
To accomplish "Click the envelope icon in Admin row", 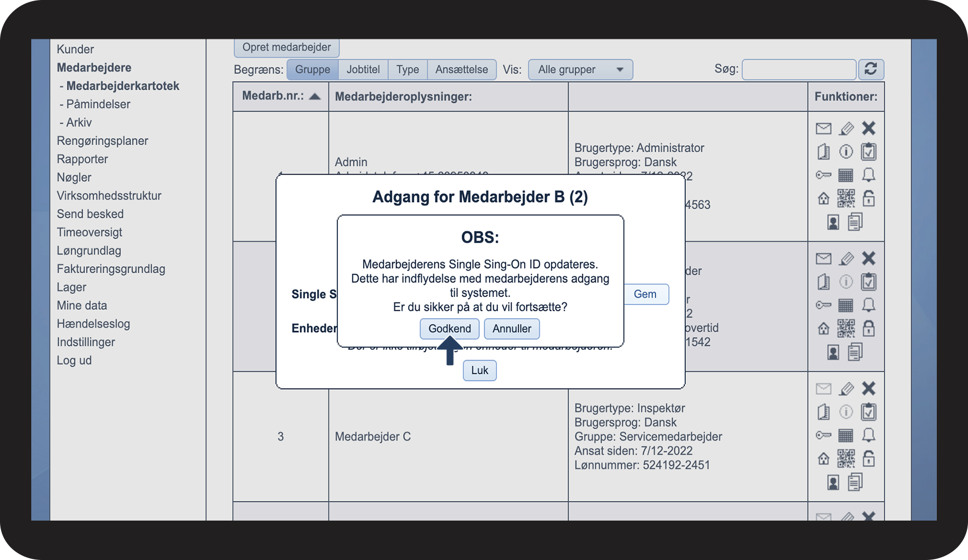I will click(823, 129).
